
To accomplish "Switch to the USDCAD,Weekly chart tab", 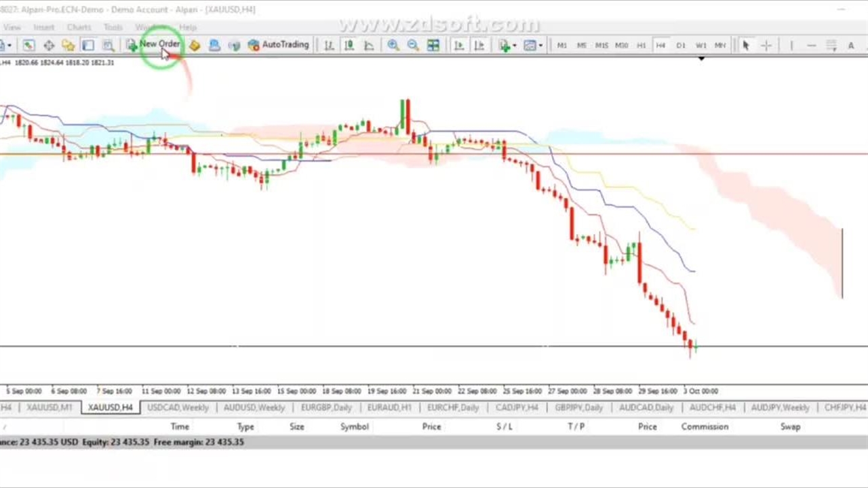I will pos(178,407).
